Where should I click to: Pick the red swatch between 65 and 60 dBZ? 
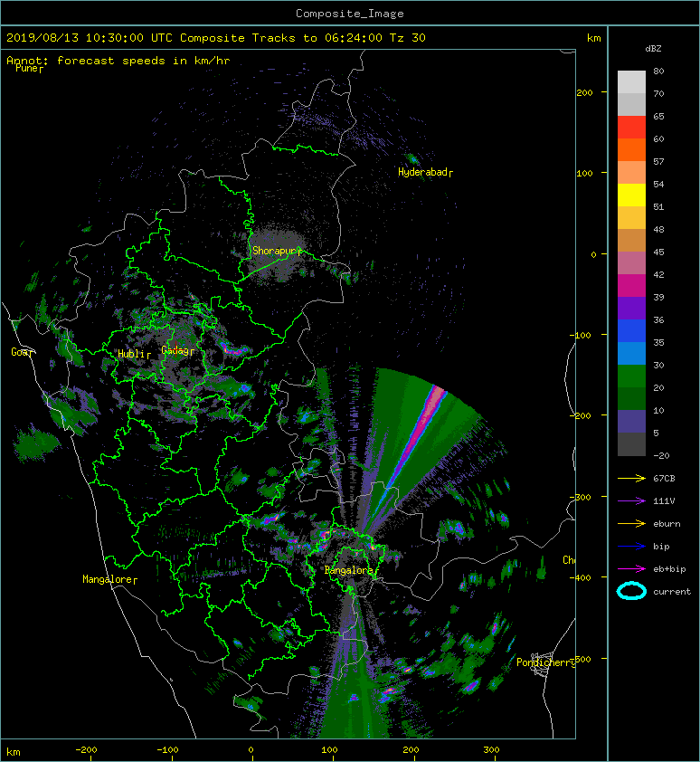[x=631, y=128]
